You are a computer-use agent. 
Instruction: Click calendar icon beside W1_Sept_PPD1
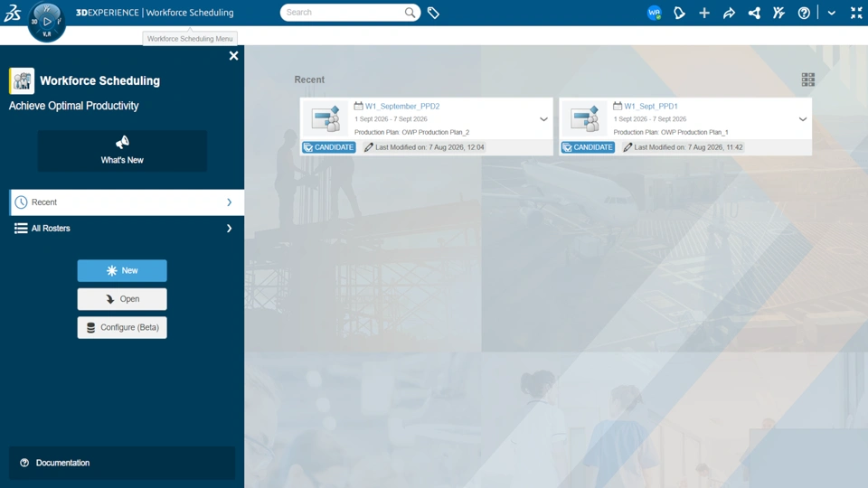(x=618, y=106)
